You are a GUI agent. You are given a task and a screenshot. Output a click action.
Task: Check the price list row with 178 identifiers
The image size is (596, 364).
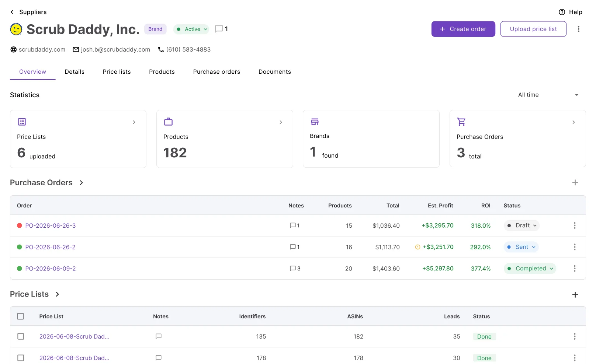[21, 358]
